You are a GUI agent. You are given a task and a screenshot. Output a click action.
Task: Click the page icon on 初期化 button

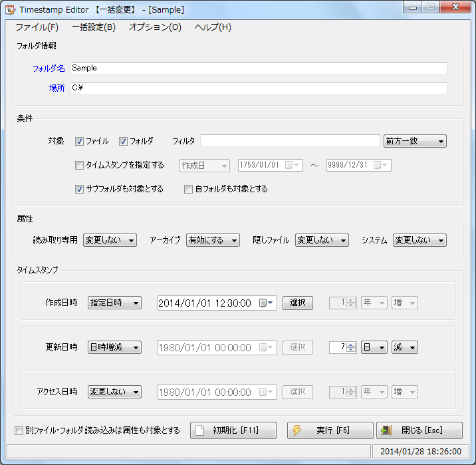(200, 430)
